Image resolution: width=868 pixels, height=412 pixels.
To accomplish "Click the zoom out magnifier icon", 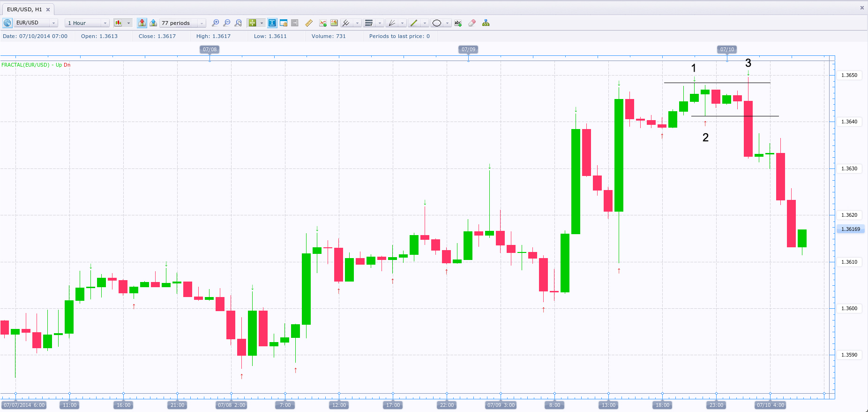I will coord(227,23).
